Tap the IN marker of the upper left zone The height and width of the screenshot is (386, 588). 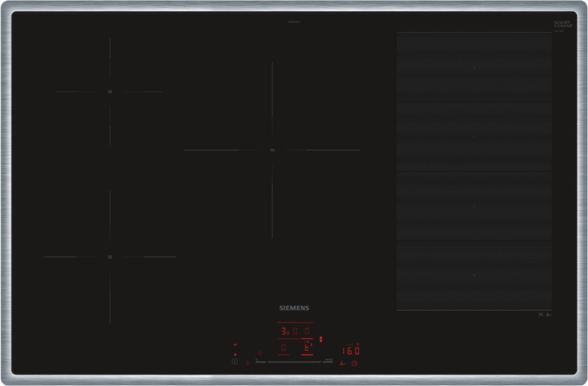(x=110, y=92)
